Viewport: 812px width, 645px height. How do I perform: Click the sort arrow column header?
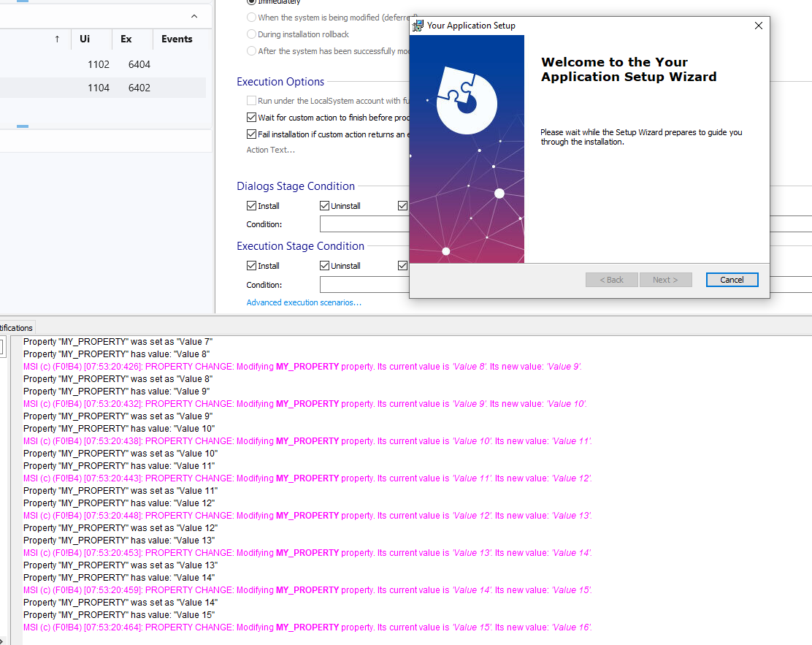(57, 39)
